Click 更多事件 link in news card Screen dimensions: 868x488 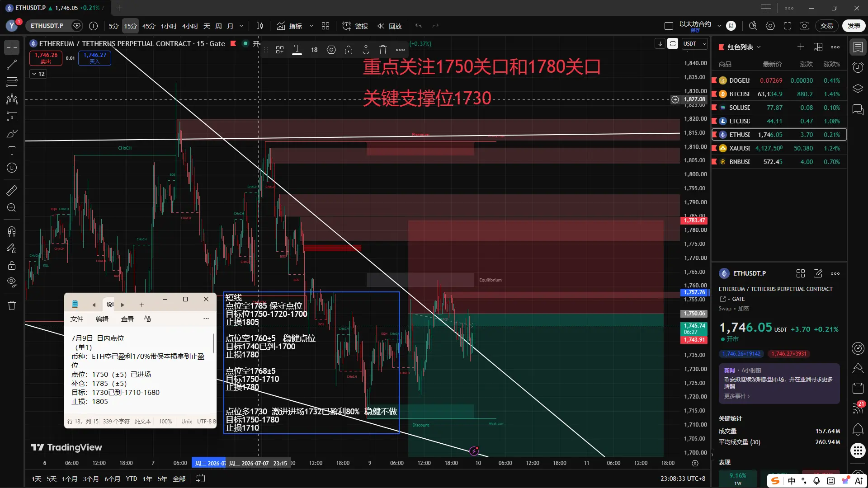(x=737, y=396)
